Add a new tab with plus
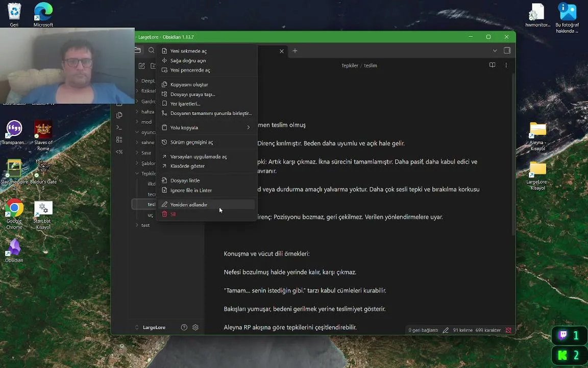Screen dimensions: 588x368 tap(295, 51)
